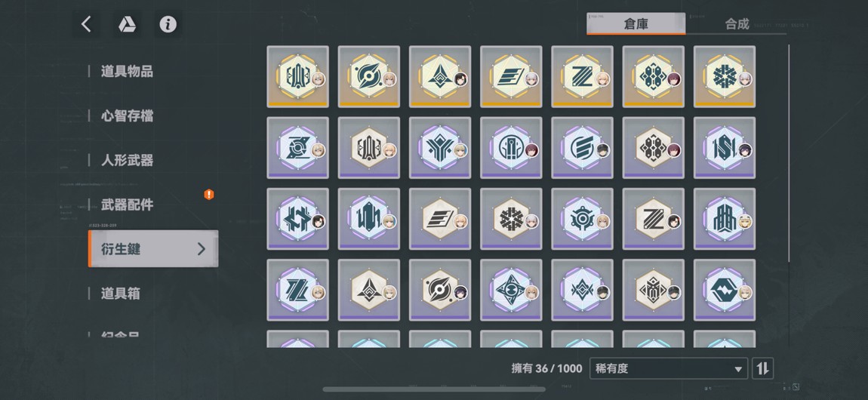Open the 稀有度 sort dropdown
This screenshot has height=400, width=868.
click(x=668, y=368)
